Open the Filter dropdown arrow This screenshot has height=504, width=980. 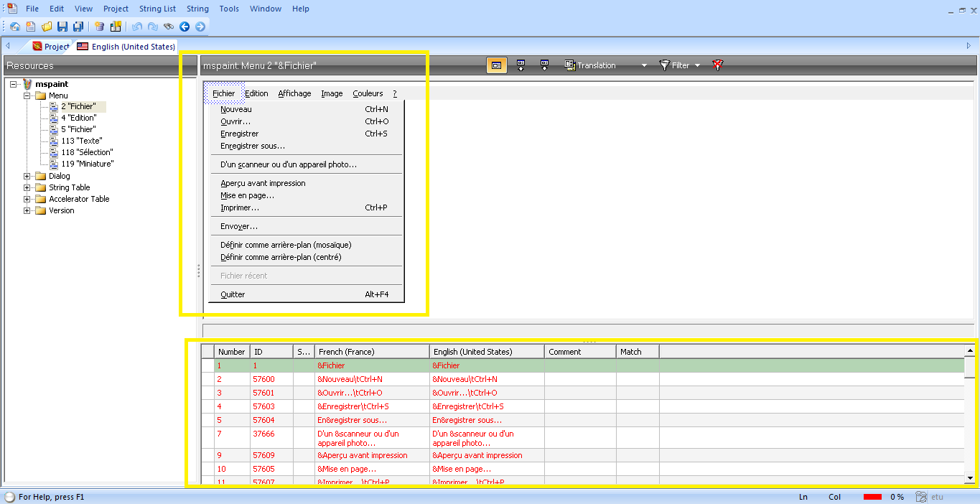click(696, 65)
